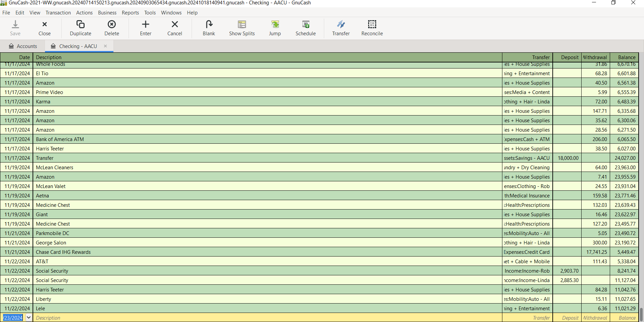Click the blank Description entry field
The height and width of the screenshot is (322, 644).
coord(267,318)
